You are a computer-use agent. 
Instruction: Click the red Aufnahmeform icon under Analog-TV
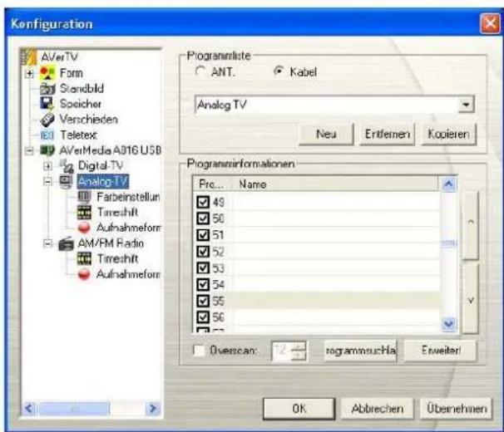(x=84, y=228)
